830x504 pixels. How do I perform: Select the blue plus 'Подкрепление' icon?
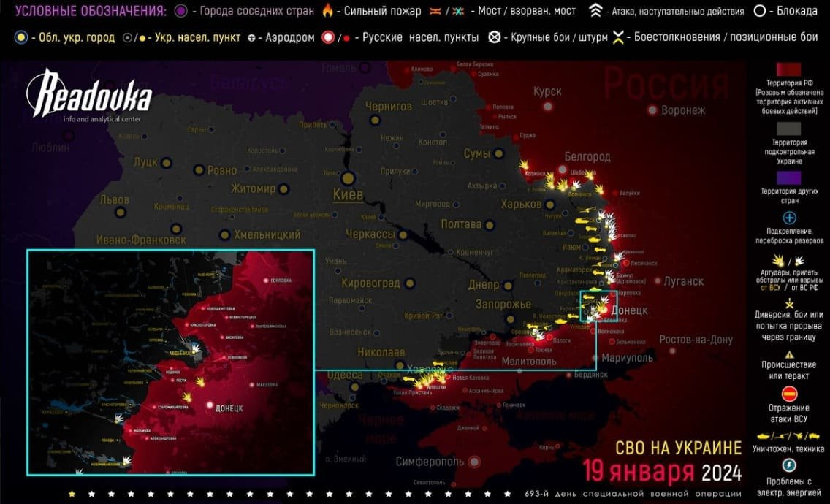click(x=789, y=218)
